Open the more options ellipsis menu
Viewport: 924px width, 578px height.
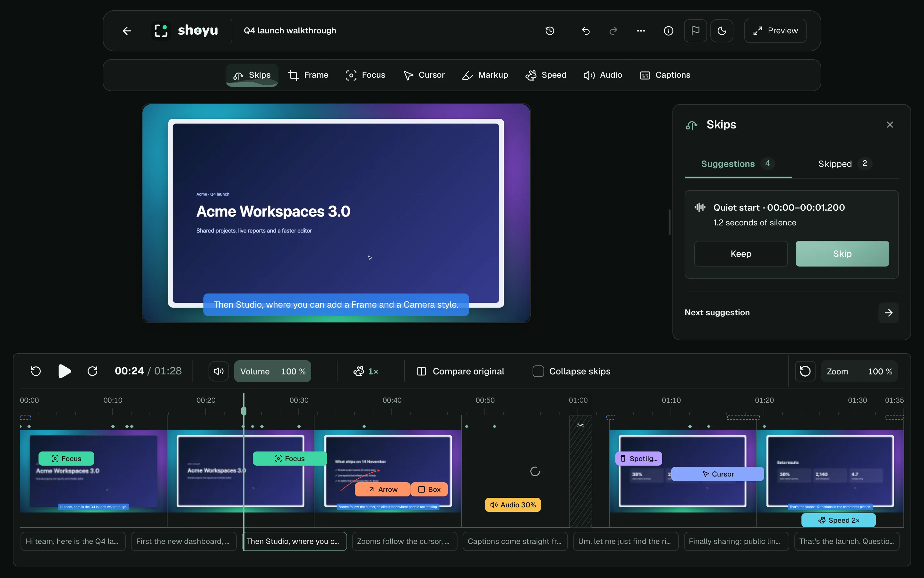pyautogui.click(x=641, y=31)
